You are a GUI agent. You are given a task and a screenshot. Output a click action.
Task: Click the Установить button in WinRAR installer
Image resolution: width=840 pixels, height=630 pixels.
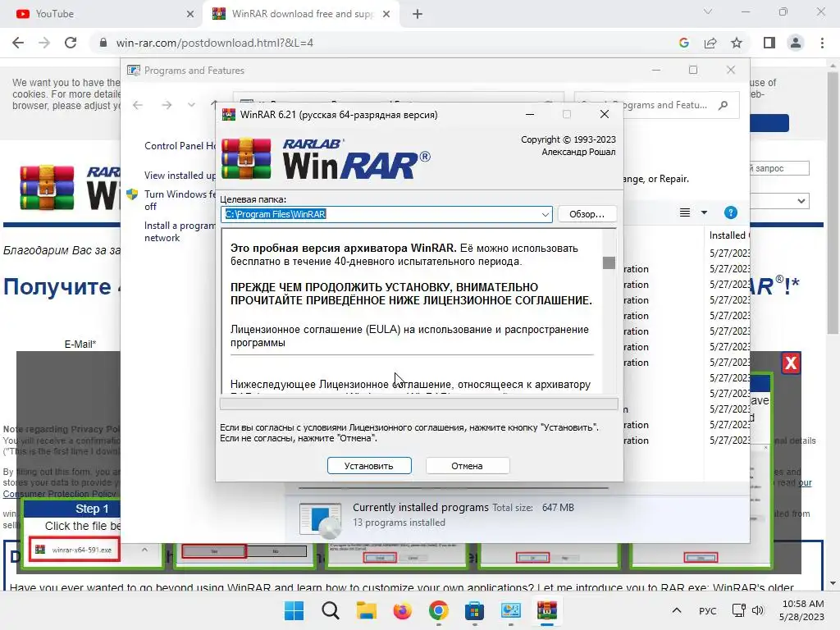(369, 466)
